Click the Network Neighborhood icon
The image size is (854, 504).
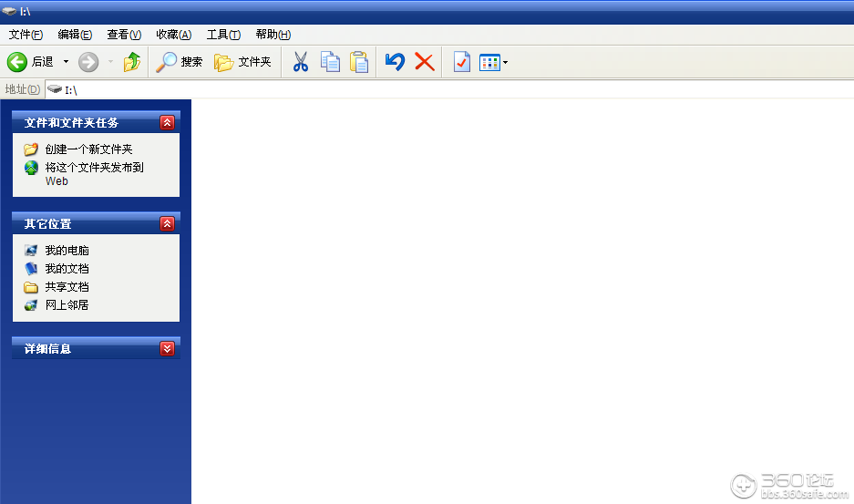(31, 305)
